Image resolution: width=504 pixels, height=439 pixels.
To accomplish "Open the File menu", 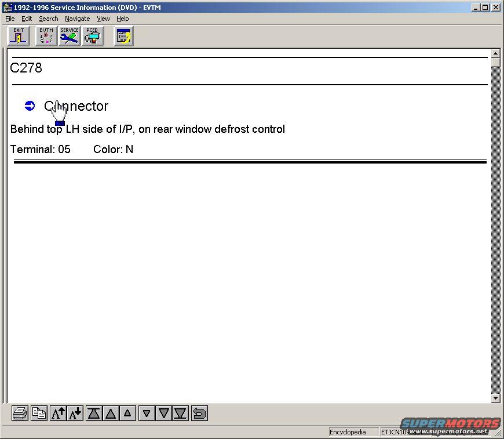I will click(10, 19).
